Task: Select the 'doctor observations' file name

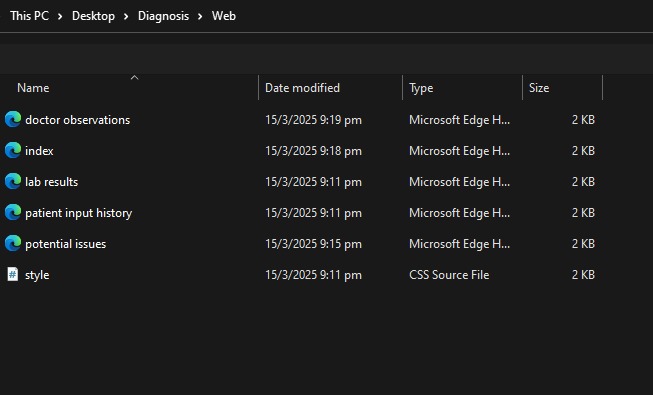Action: [77, 120]
